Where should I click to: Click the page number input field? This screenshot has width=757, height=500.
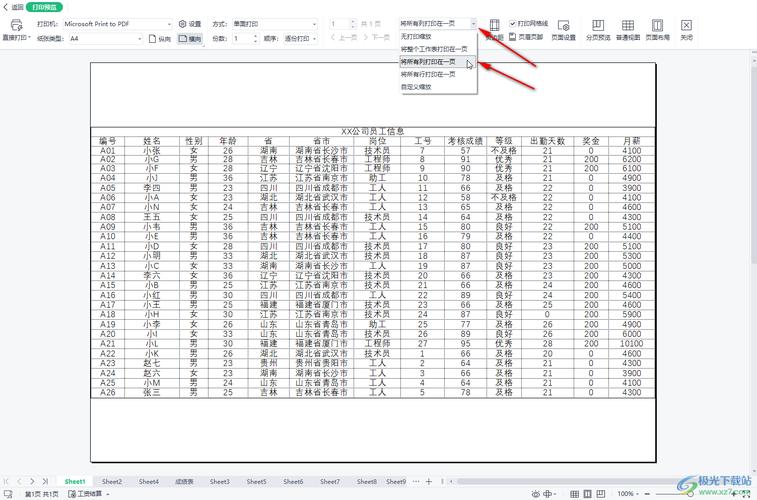click(x=339, y=24)
